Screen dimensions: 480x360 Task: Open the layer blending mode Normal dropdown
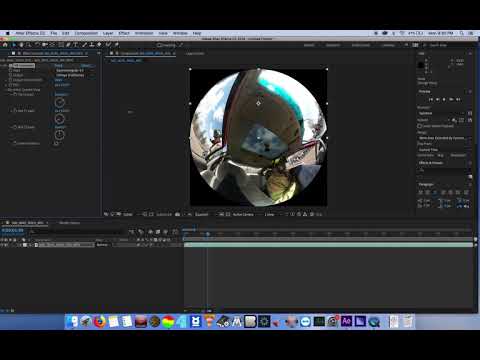pyautogui.click(x=104, y=245)
